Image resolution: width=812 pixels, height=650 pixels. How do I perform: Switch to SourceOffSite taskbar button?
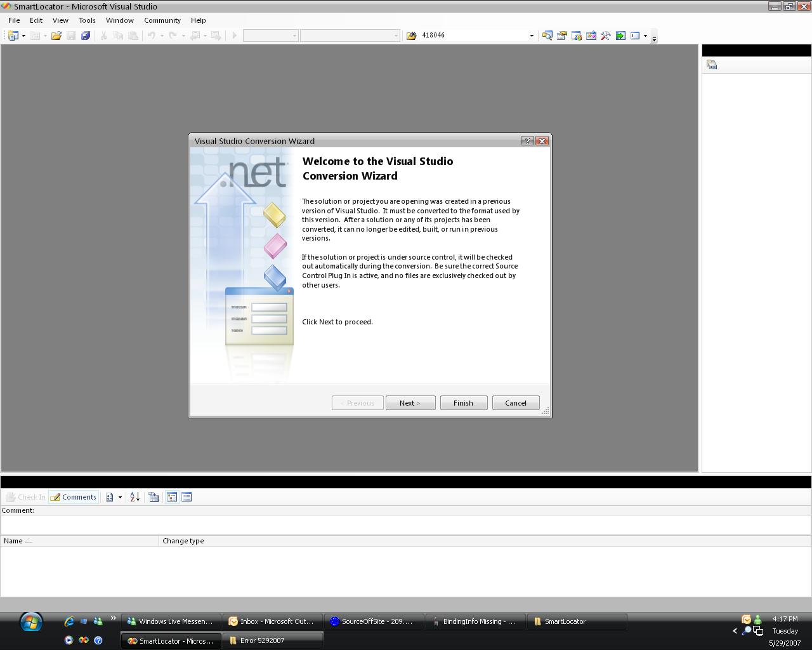[x=374, y=621]
